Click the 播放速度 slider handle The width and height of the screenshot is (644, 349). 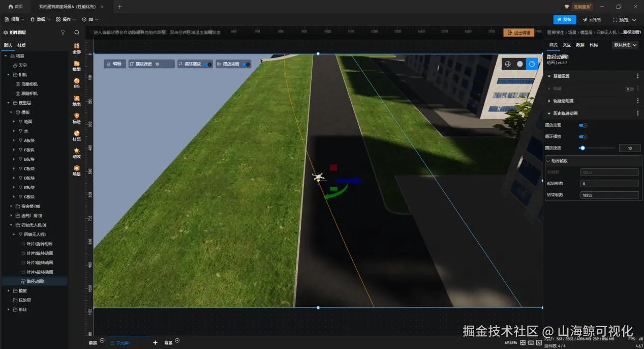click(x=582, y=148)
